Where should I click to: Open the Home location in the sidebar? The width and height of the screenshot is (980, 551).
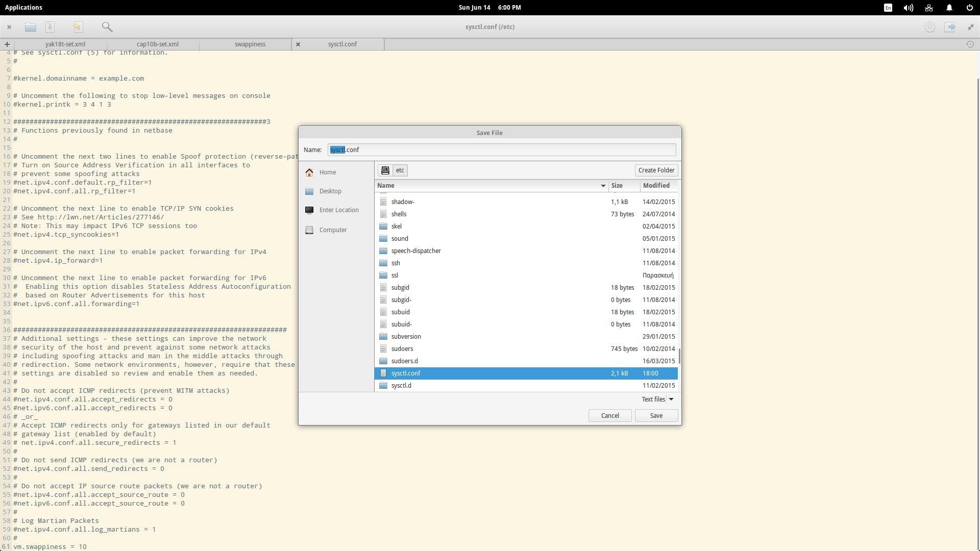tap(328, 172)
